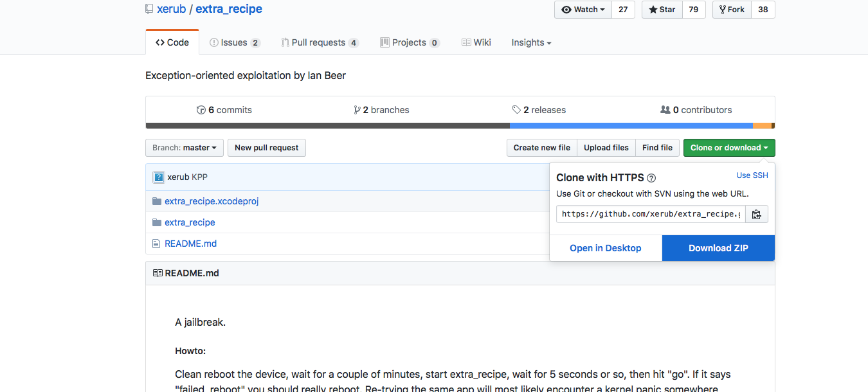This screenshot has height=392, width=868.
Task: View the 6 commits history
Action: coord(224,110)
